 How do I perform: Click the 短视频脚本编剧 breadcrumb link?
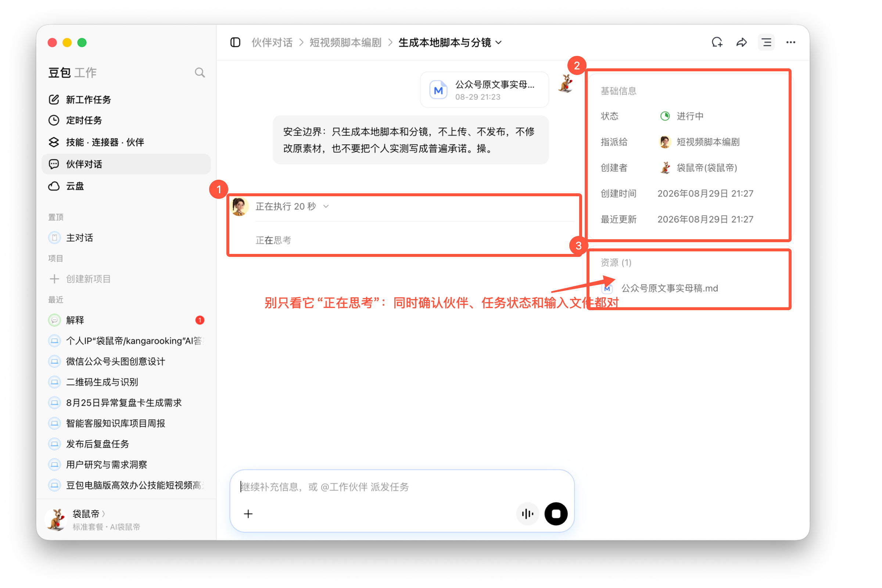pos(345,42)
